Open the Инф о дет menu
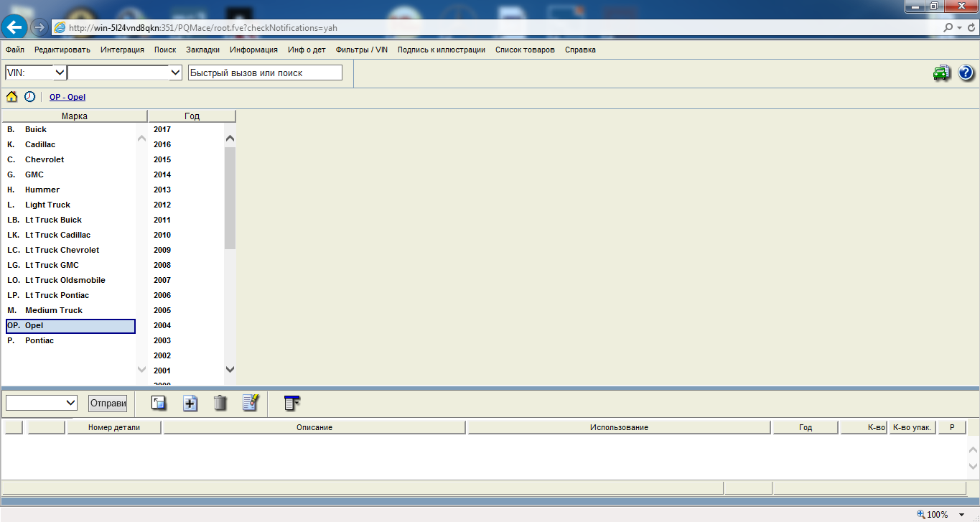 pyautogui.click(x=307, y=50)
